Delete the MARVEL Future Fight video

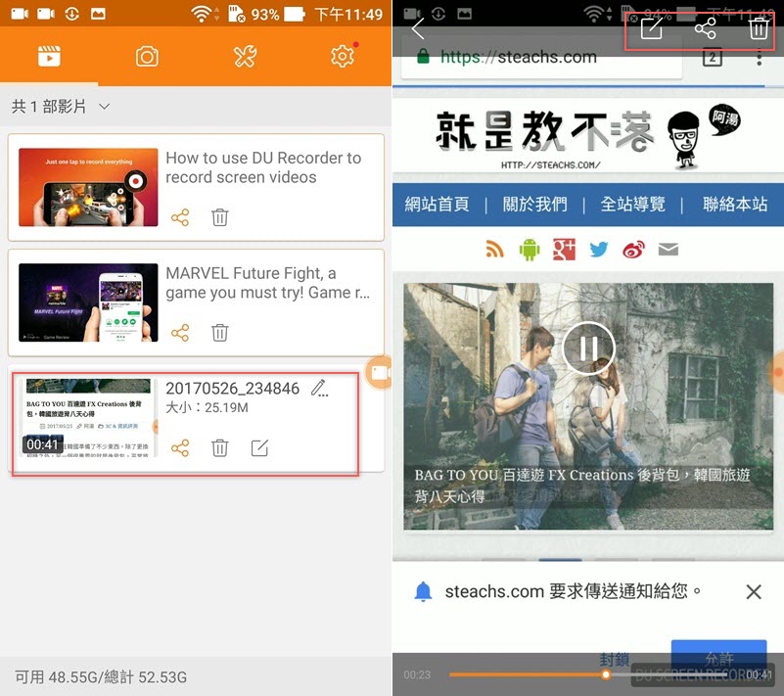[220, 333]
